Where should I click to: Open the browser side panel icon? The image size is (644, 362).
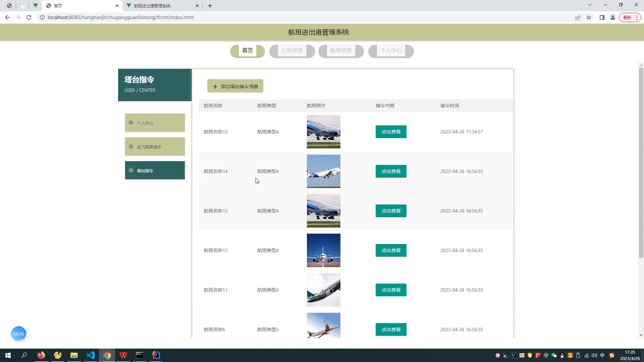(602, 17)
